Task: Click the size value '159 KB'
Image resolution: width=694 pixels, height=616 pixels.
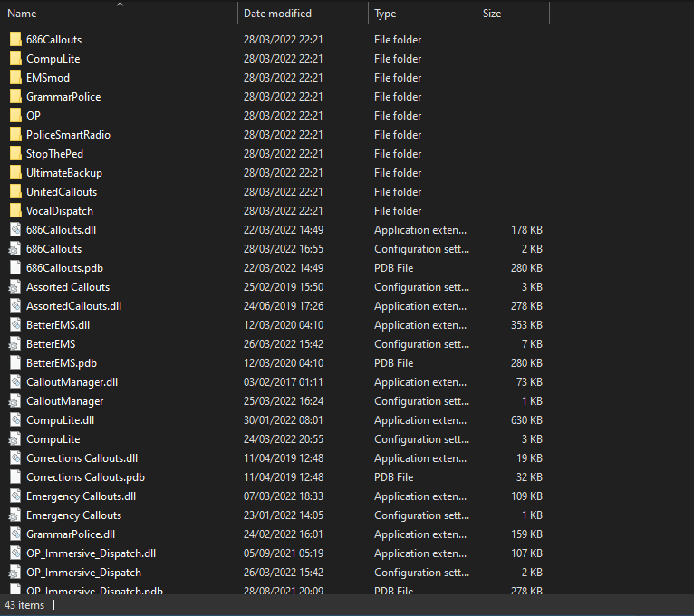Action: pyautogui.click(x=526, y=534)
